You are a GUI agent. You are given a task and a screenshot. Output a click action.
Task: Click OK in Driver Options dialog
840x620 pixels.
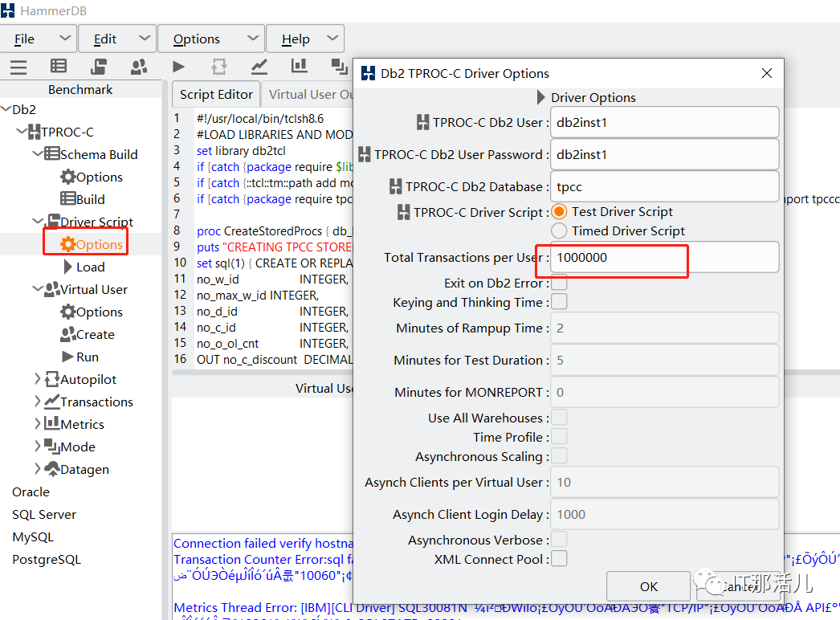click(648, 586)
